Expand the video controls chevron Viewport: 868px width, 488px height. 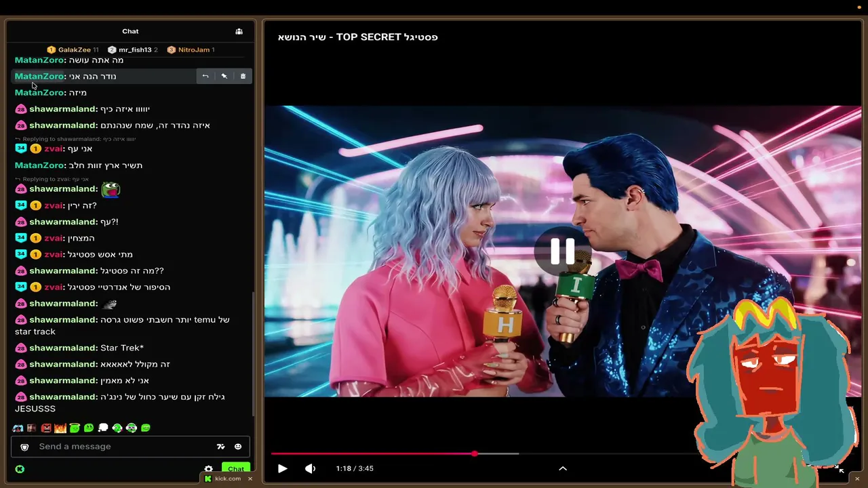point(563,468)
